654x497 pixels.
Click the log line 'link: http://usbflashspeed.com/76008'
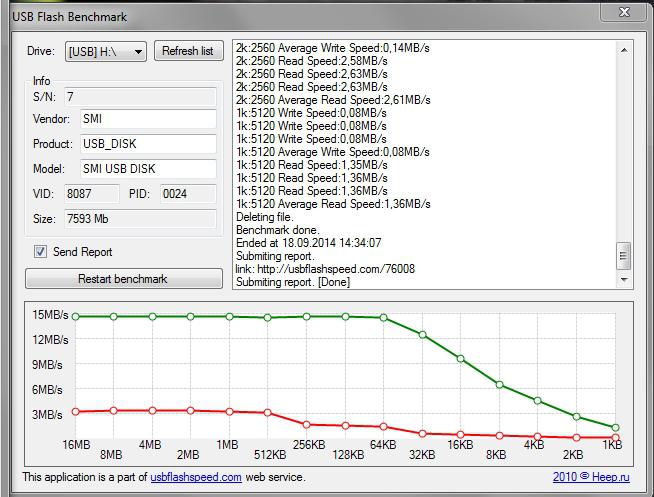[x=325, y=269]
